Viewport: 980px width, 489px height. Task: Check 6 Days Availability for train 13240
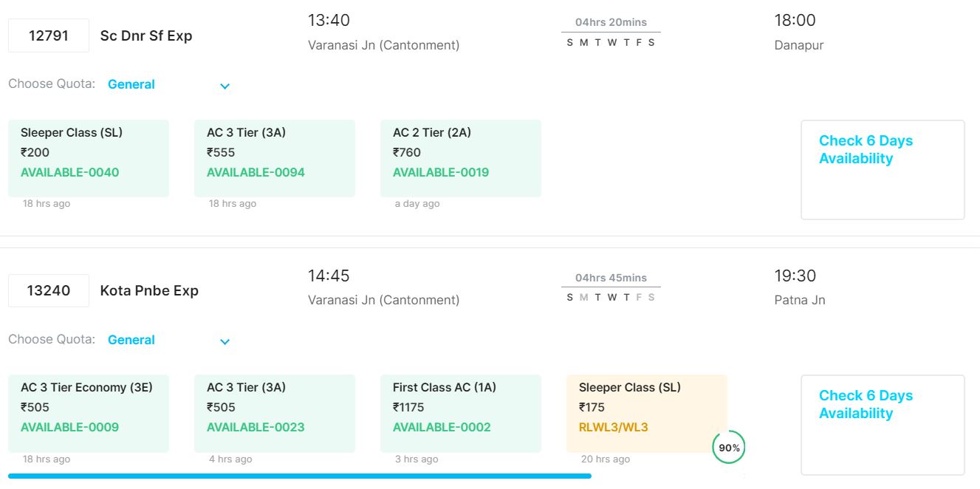pos(883,424)
